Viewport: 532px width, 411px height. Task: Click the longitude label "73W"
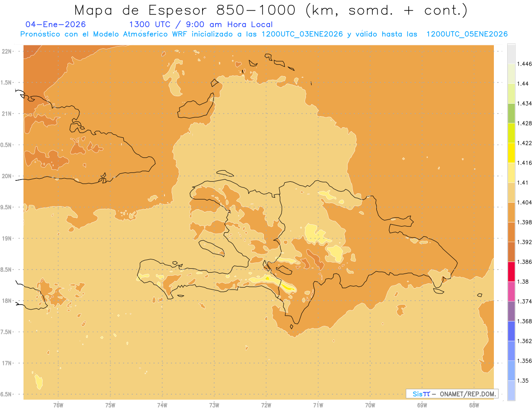click(x=214, y=405)
